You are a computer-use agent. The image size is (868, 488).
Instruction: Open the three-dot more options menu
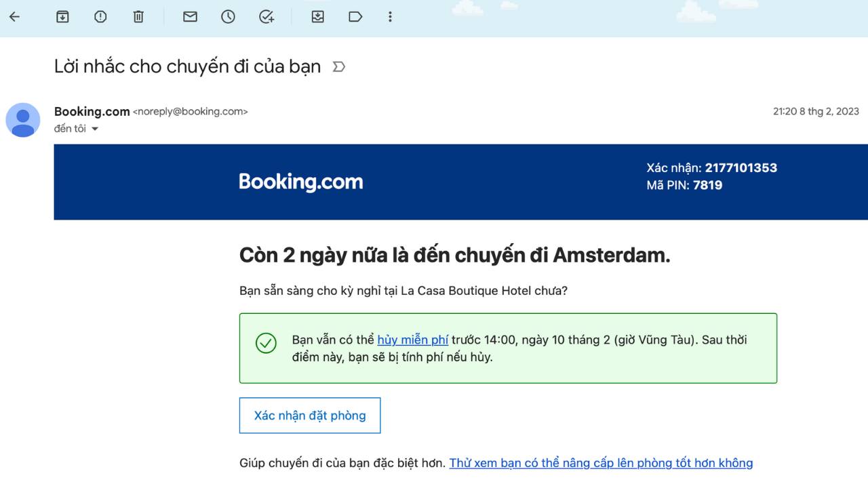tap(390, 16)
